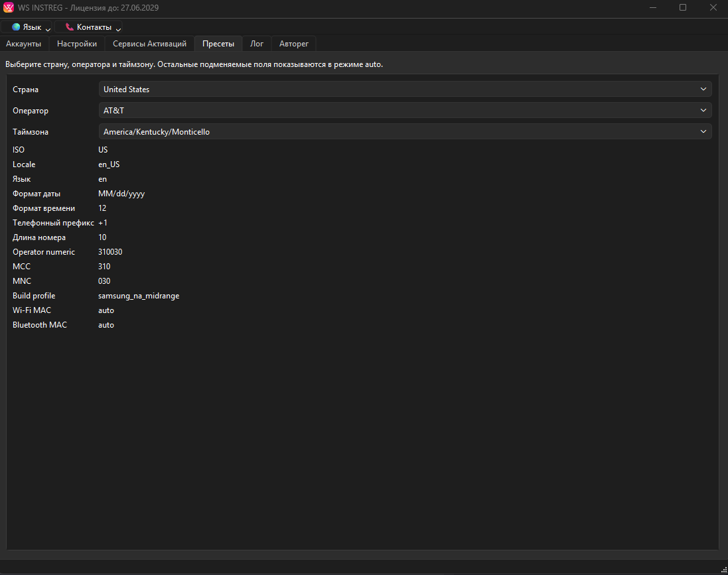Image resolution: width=728 pixels, height=575 pixels.
Task: Switch to the Аккаунты tab
Action: click(x=24, y=44)
